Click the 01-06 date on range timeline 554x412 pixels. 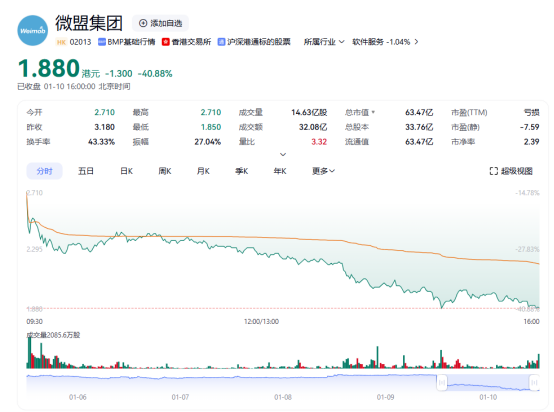coord(78,397)
